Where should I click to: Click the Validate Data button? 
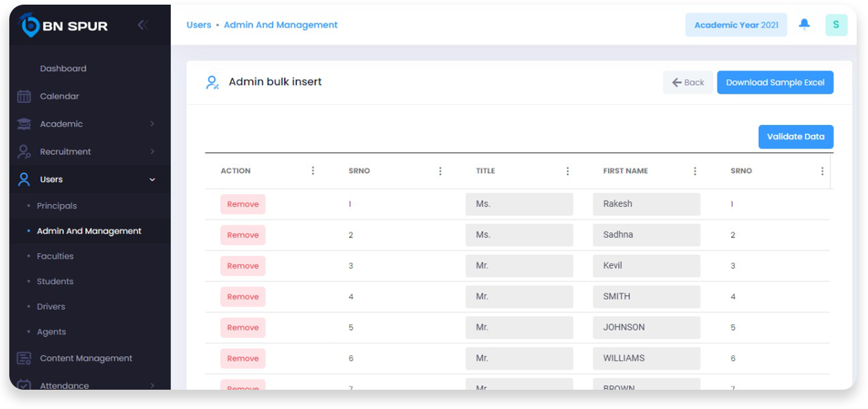795,137
